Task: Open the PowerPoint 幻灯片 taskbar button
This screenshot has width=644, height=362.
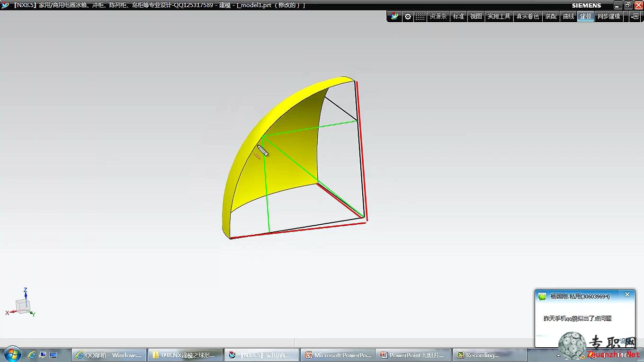Action: point(413,355)
